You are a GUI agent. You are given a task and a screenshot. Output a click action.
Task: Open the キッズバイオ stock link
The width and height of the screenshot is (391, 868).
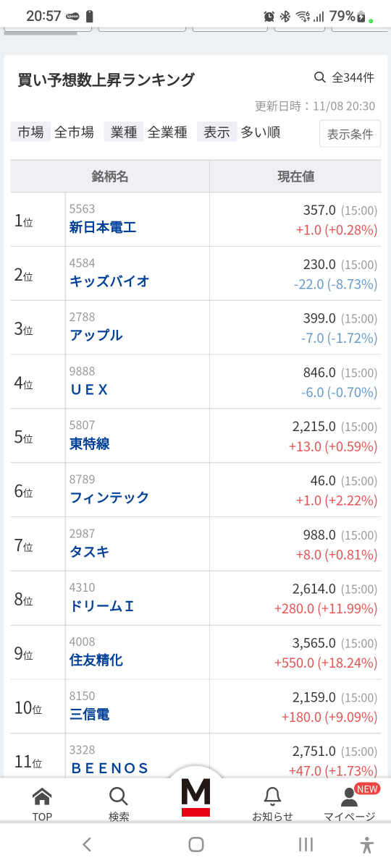(x=109, y=281)
